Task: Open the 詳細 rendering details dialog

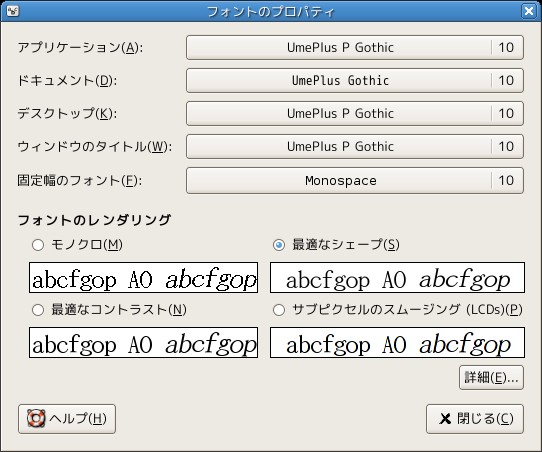Action: click(x=491, y=377)
